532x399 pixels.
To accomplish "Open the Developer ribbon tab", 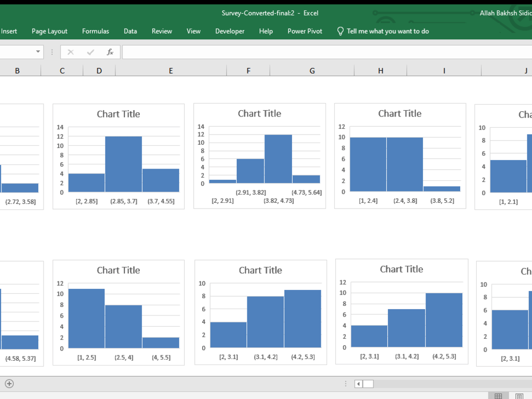I will pyautogui.click(x=229, y=31).
